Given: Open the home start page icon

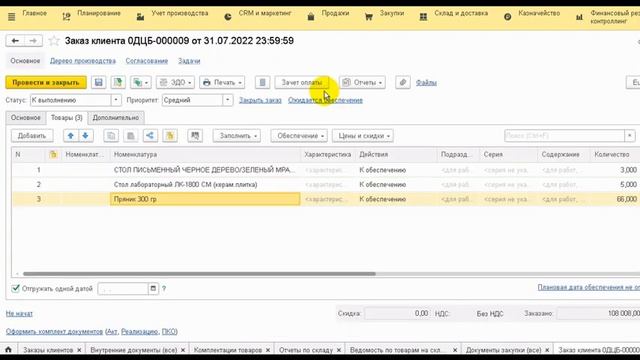Looking at the screenshot, I should (x=8, y=350).
